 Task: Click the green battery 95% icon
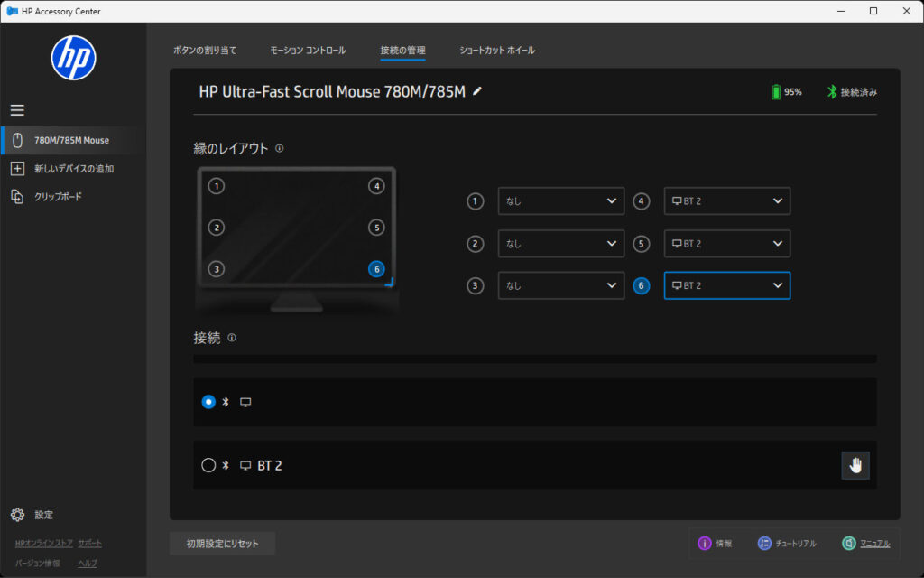pos(776,91)
